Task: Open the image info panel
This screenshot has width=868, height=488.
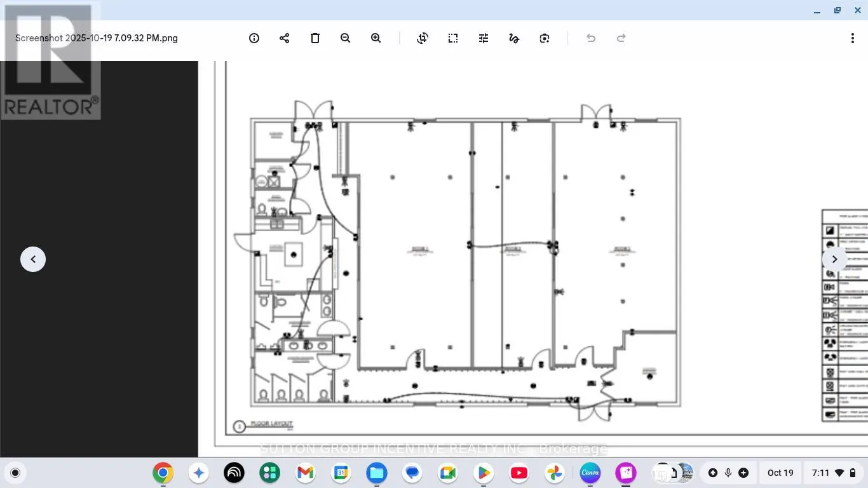Action: click(254, 38)
